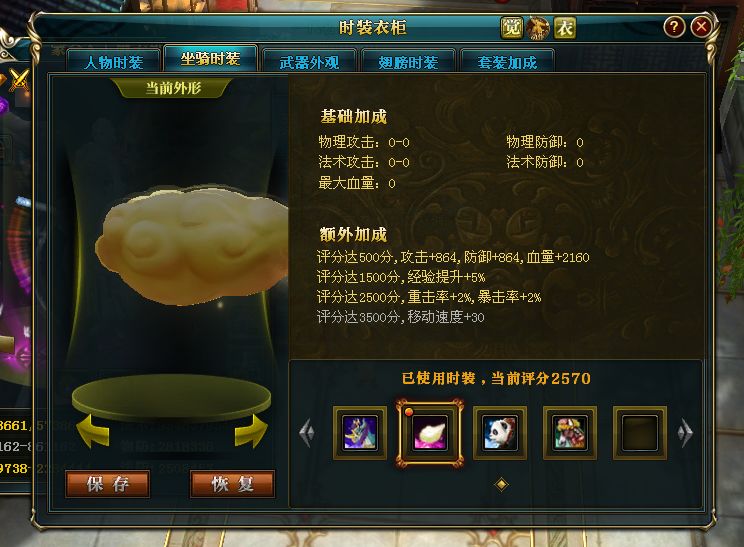This screenshot has width=744, height=547.
Task: Open the 武器外观 tab
Action: (x=309, y=62)
